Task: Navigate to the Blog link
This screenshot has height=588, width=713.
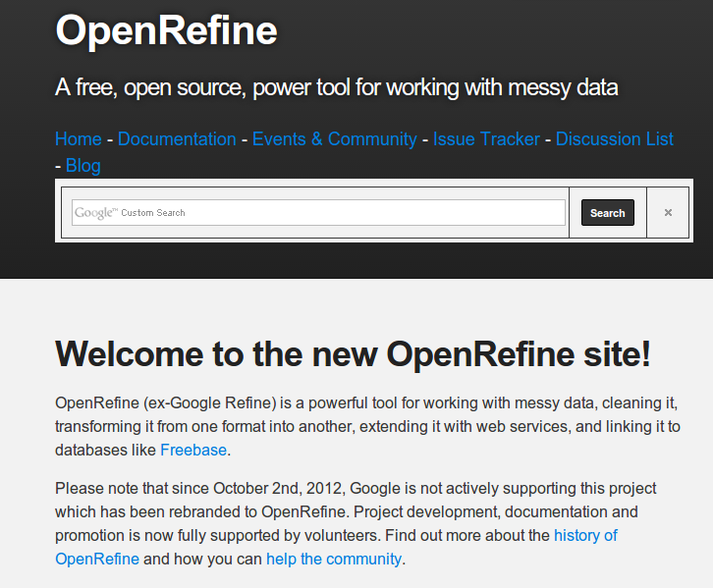Action: click(x=83, y=165)
